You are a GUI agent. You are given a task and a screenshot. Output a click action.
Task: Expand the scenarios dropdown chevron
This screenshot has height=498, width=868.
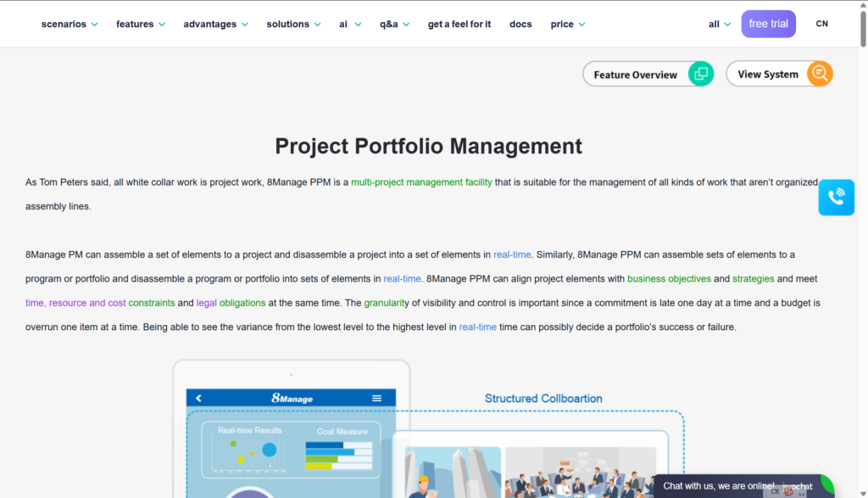[95, 25]
